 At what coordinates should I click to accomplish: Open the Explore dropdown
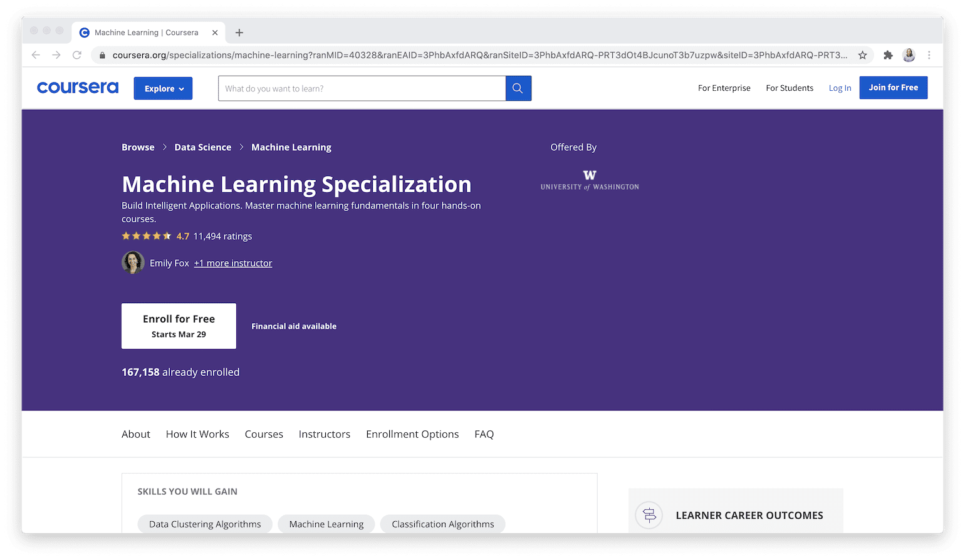163,88
